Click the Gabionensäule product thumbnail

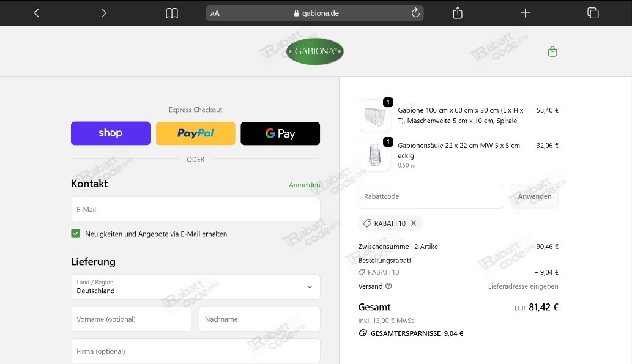click(374, 155)
